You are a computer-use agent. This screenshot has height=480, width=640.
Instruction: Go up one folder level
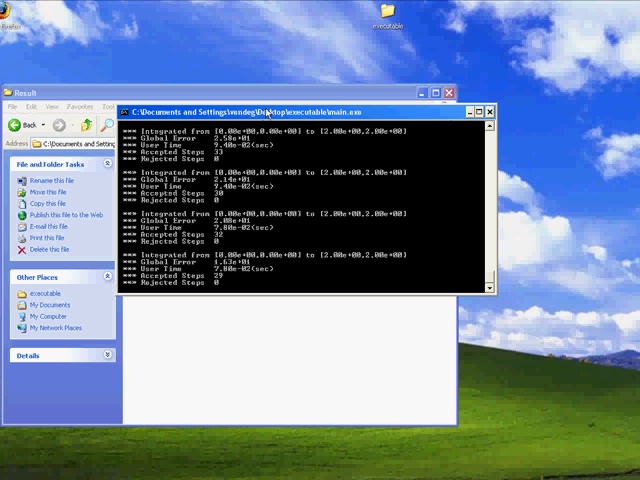pyautogui.click(x=86, y=125)
